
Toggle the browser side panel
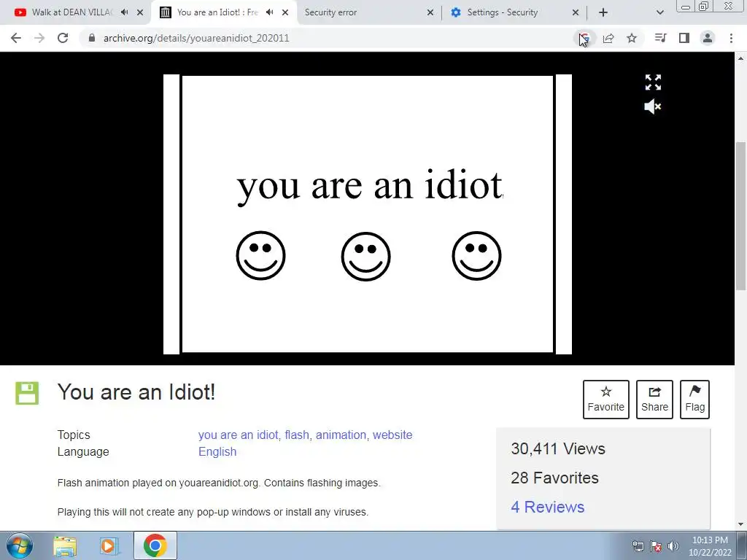pos(684,38)
